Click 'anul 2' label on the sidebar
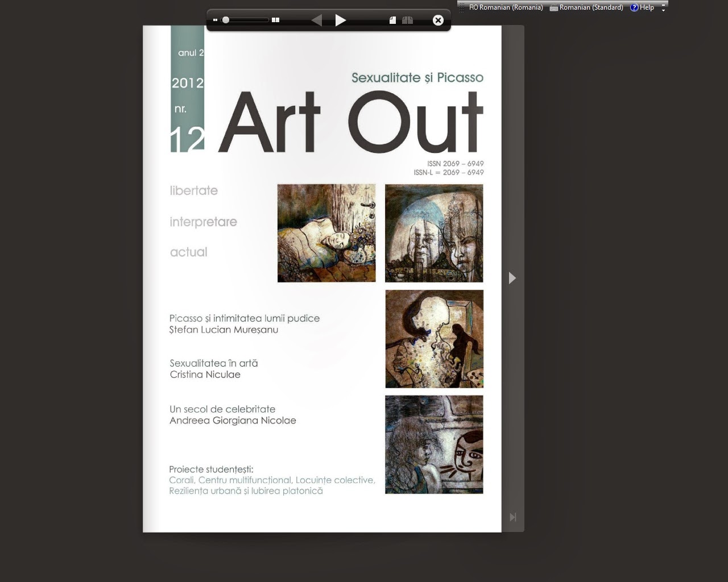The width and height of the screenshot is (728, 582). [191, 53]
